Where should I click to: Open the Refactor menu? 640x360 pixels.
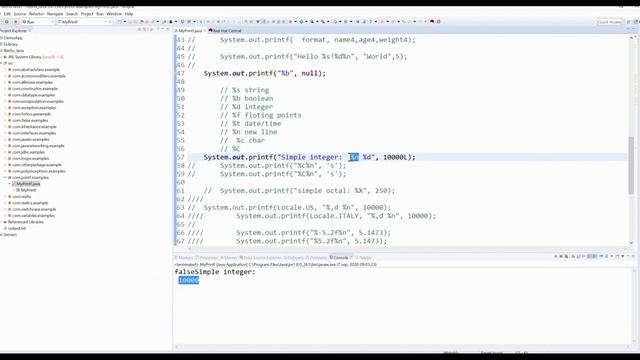click(36, 14)
